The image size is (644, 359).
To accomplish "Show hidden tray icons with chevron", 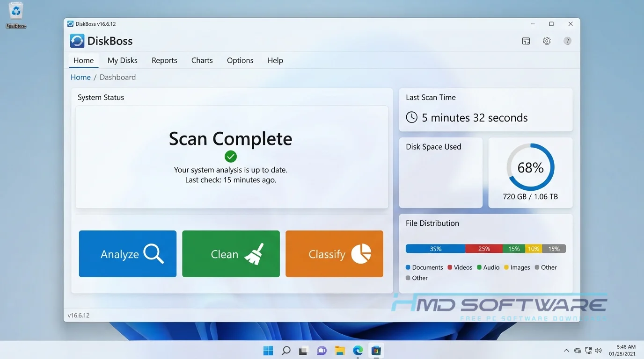I will [566, 351].
